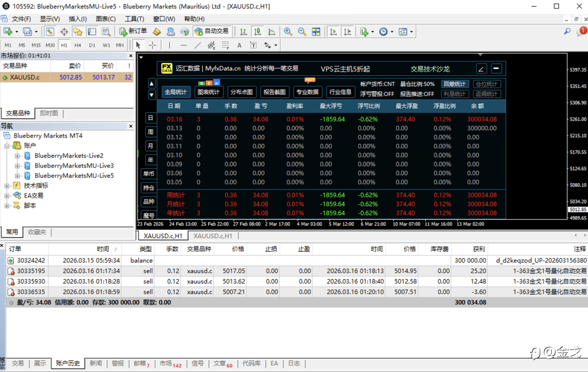Tile chart windows icon
This screenshot has height=372, width=588.
(x=316, y=32)
